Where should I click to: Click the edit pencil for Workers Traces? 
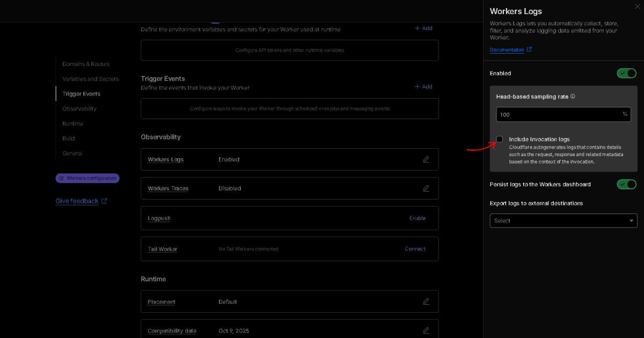tap(426, 188)
